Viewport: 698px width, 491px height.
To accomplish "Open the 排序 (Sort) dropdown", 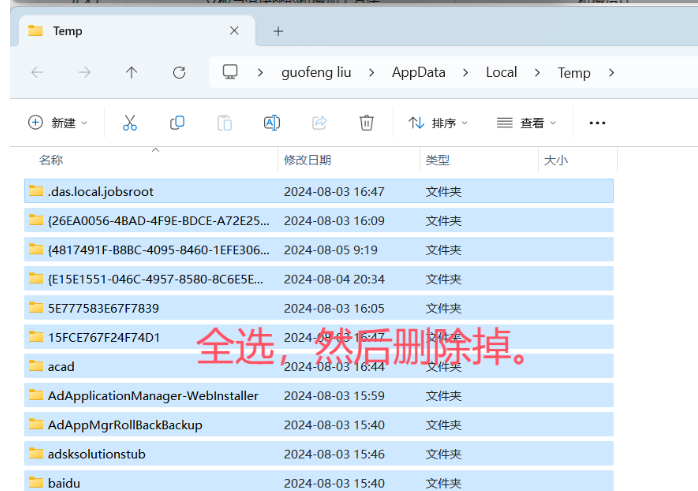I will tap(438, 122).
